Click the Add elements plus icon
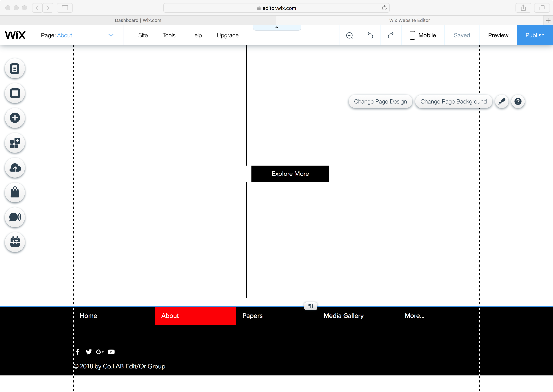The height and width of the screenshot is (392, 553). point(15,118)
